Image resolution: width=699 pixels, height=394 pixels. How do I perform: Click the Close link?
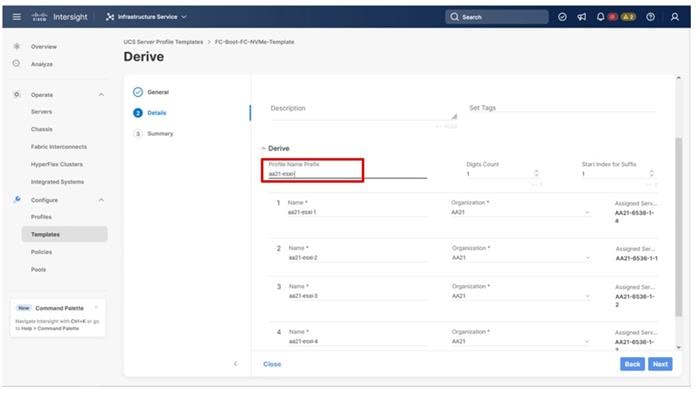(x=272, y=364)
